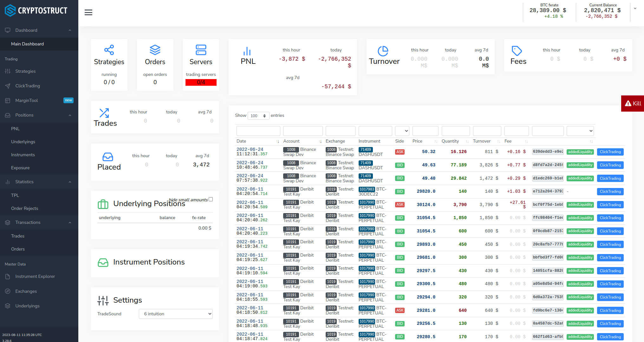The height and width of the screenshot is (342, 644).
Task: Click the Account column filter field
Action: 303,131
